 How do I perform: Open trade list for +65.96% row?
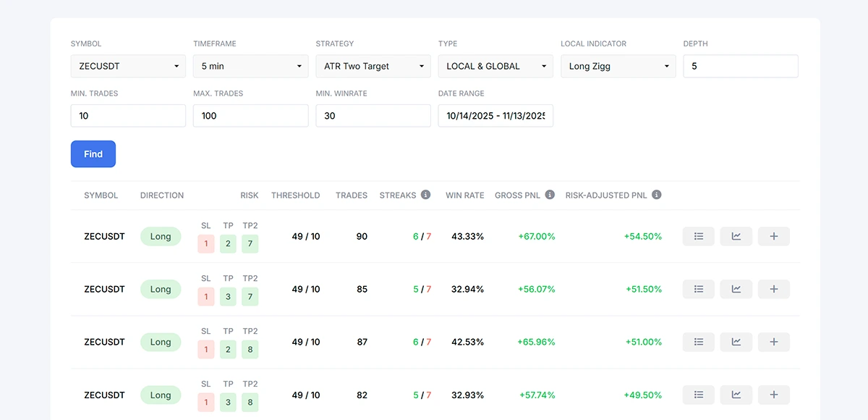tap(699, 342)
